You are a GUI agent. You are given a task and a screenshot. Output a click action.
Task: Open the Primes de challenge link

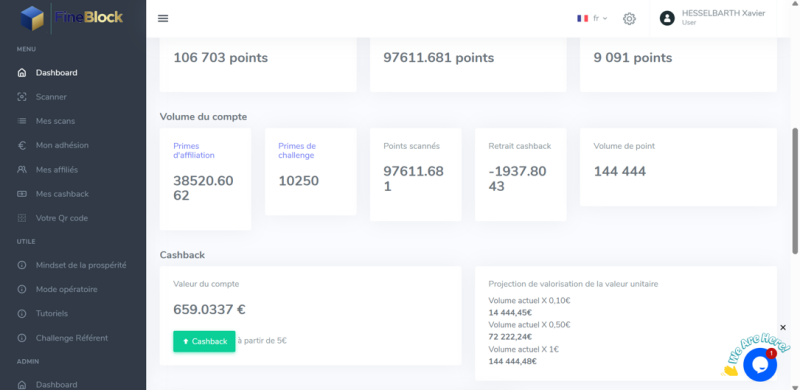point(296,151)
